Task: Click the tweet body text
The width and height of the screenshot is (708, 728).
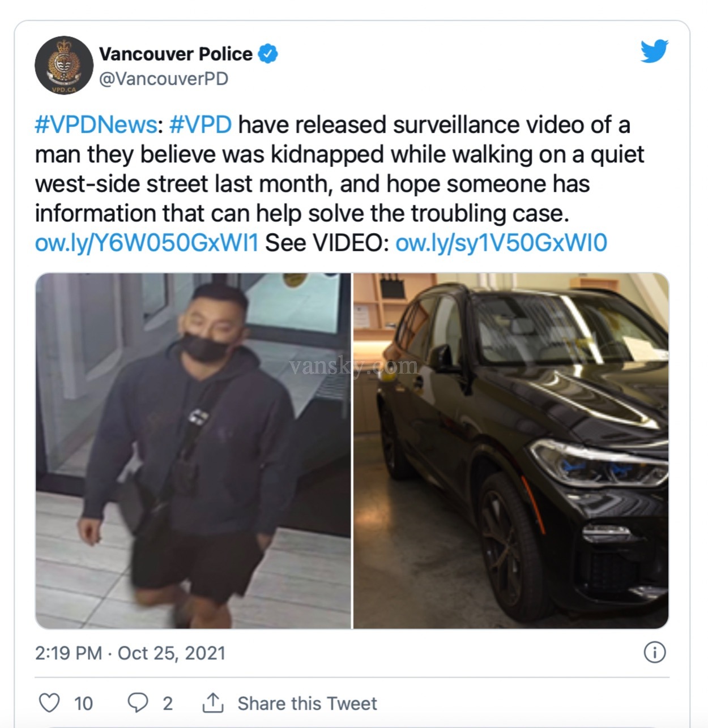Action: point(340,183)
